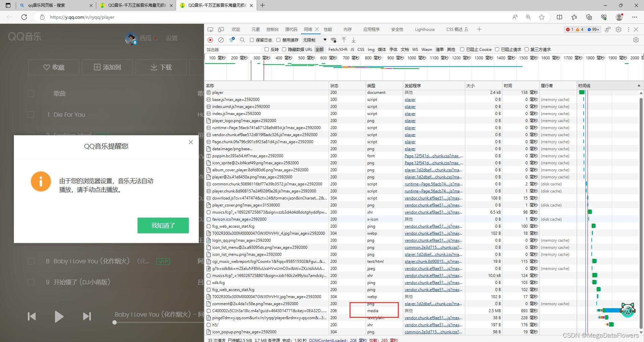Skip to next track
Screen dimensions: 644x342
coord(87,316)
